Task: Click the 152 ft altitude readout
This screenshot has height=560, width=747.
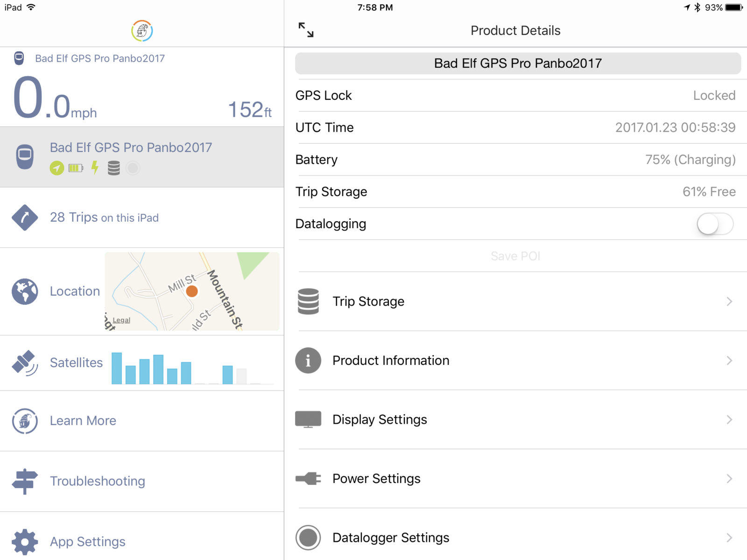Action: point(250,110)
